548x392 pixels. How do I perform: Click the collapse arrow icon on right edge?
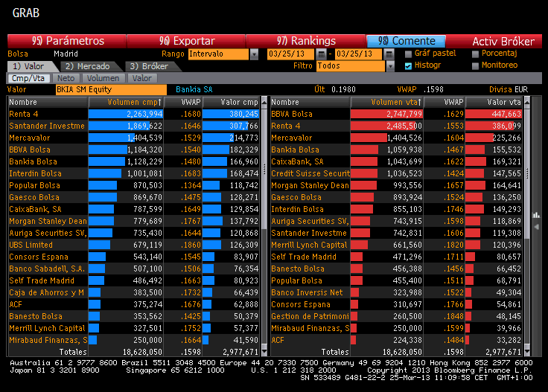536,227
